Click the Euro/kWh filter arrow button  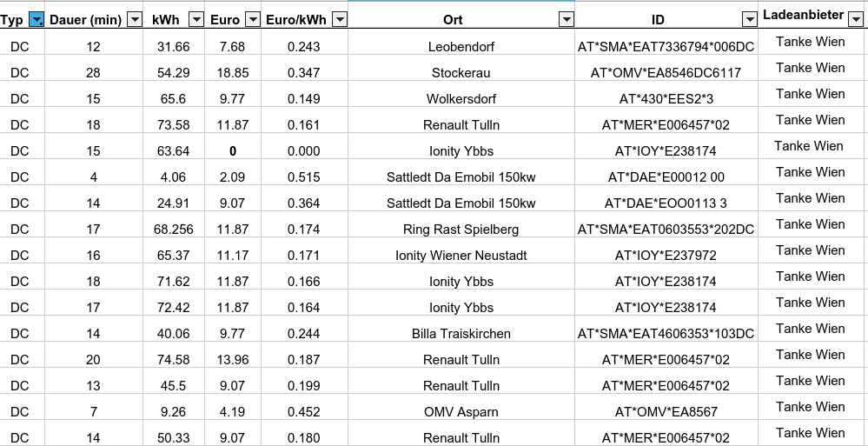340,20
